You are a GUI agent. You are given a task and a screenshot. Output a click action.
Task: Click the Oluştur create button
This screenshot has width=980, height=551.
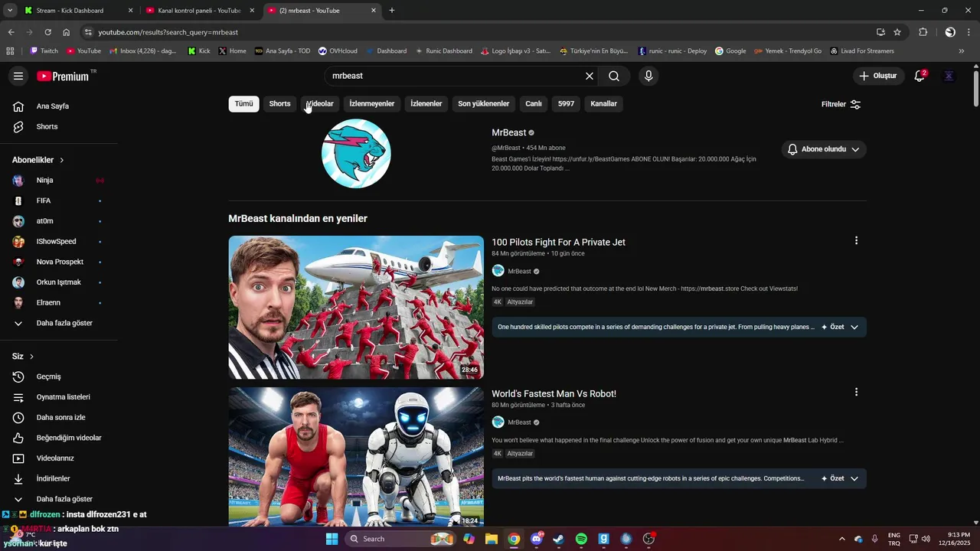(878, 76)
